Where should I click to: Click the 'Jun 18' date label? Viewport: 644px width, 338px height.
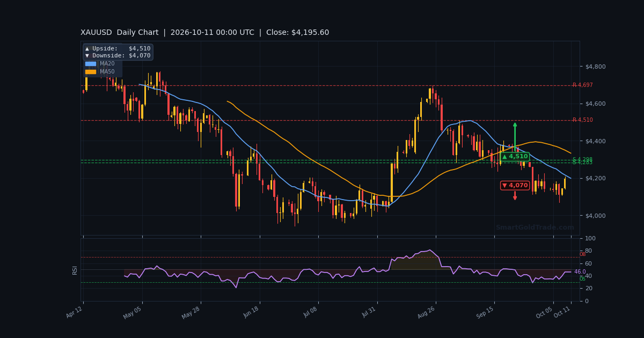[x=251, y=312]
